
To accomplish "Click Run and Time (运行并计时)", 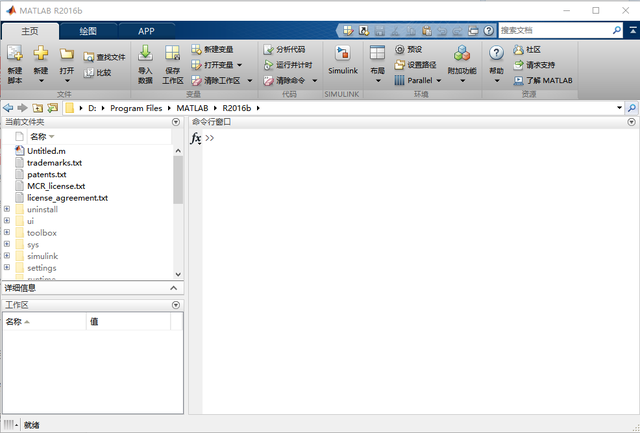I will tap(288, 65).
